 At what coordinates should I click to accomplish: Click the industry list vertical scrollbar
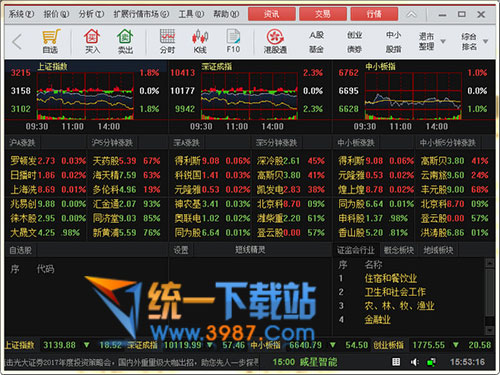489,297
